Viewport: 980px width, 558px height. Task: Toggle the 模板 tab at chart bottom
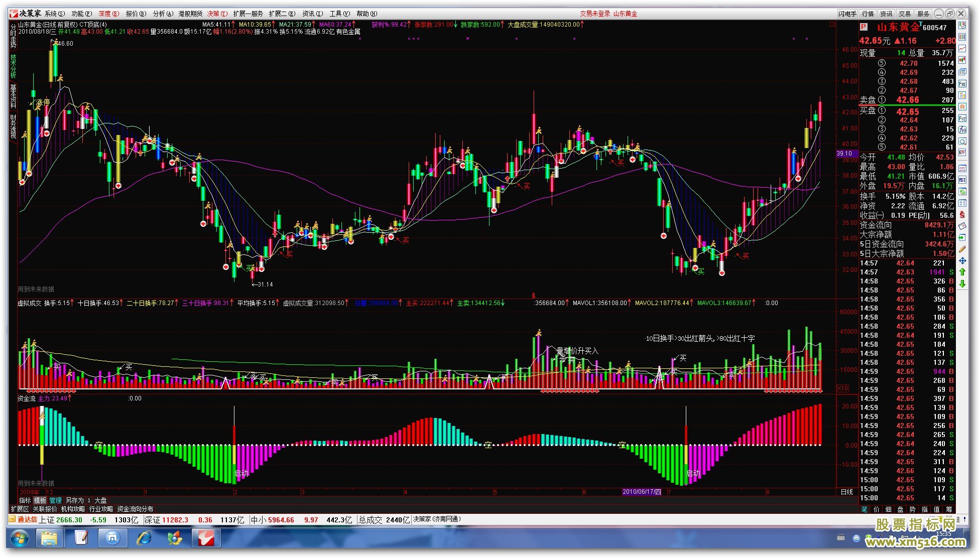pyautogui.click(x=40, y=500)
